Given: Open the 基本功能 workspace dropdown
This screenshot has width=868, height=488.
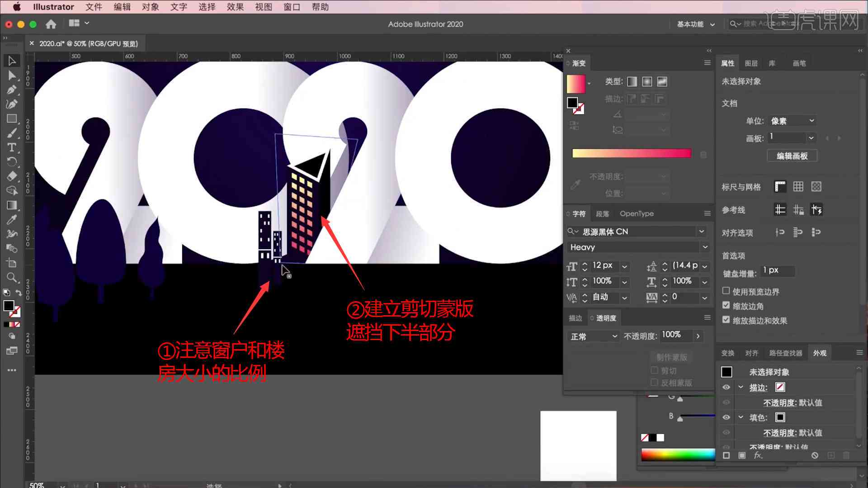Looking at the screenshot, I should coord(696,24).
